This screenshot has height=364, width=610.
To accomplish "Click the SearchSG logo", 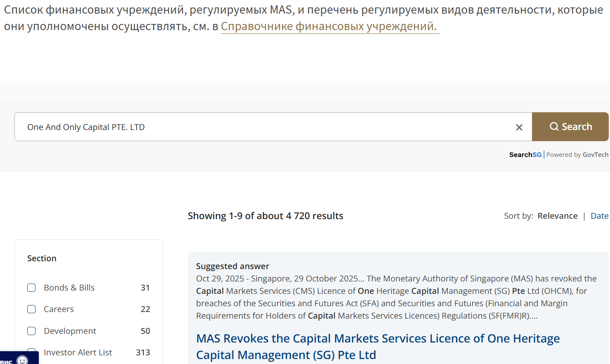I will pyautogui.click(x=525, y=154).
